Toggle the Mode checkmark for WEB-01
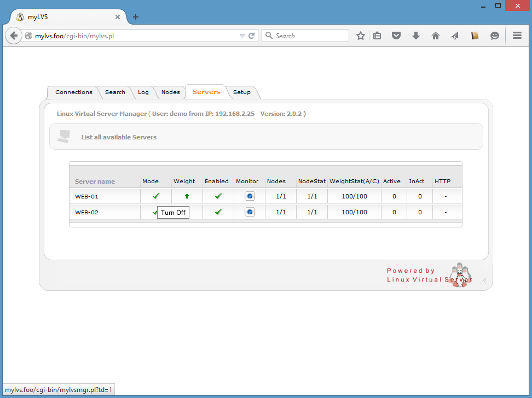The image size is (532, 398). pos(156,196)
